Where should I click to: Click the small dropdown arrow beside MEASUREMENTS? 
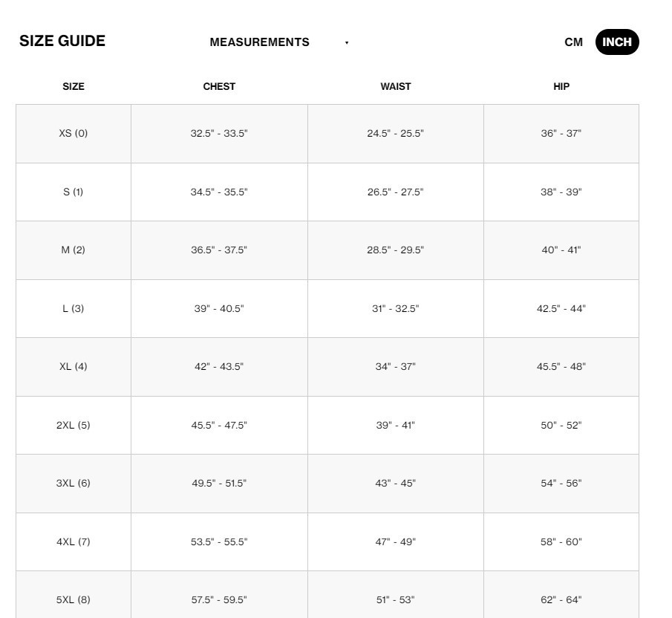pos(347,43)
